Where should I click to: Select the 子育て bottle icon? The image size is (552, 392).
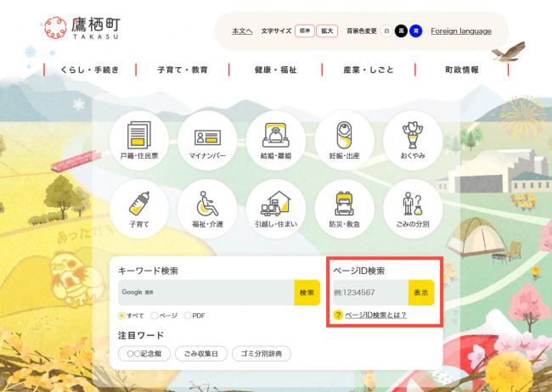(138, 208)
